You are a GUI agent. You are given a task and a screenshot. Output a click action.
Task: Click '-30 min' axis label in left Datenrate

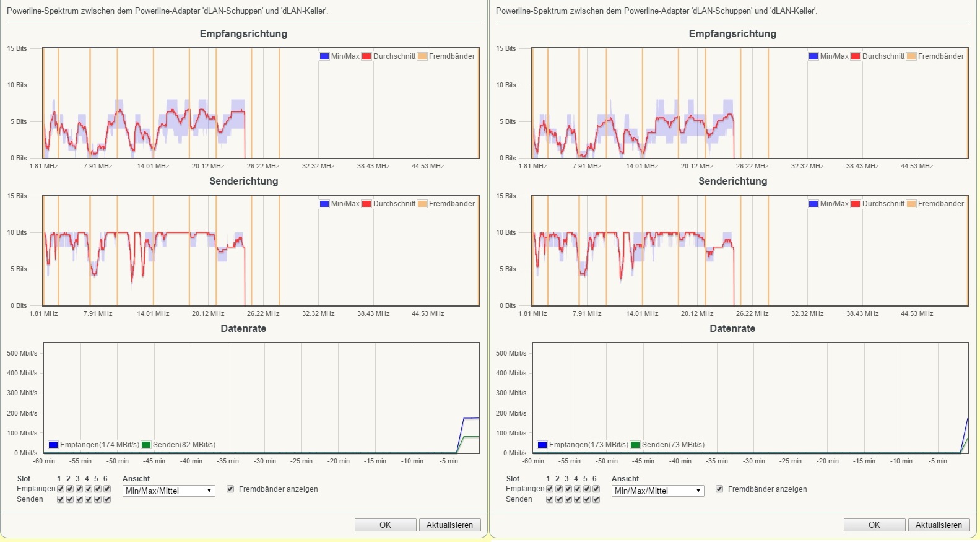click(x=265, y=461)
